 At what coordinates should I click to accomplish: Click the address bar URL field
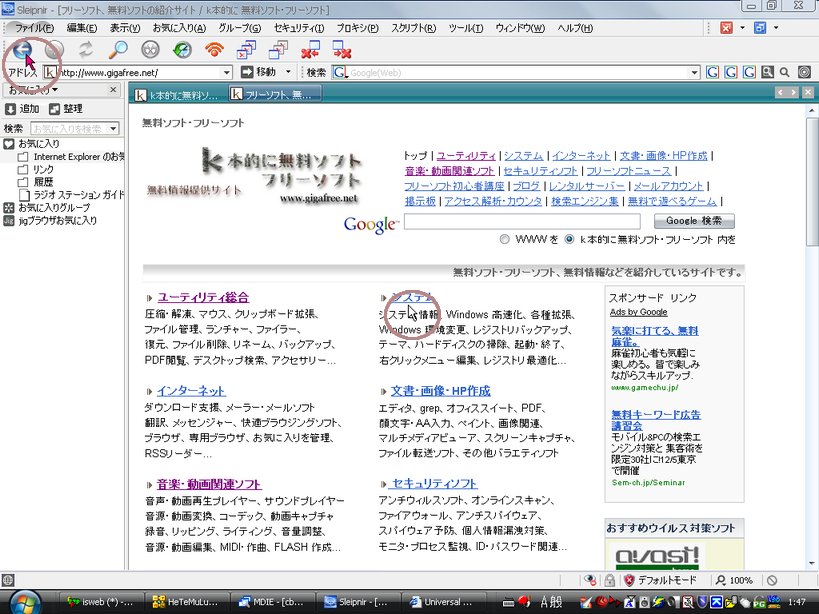click(137, 73)
